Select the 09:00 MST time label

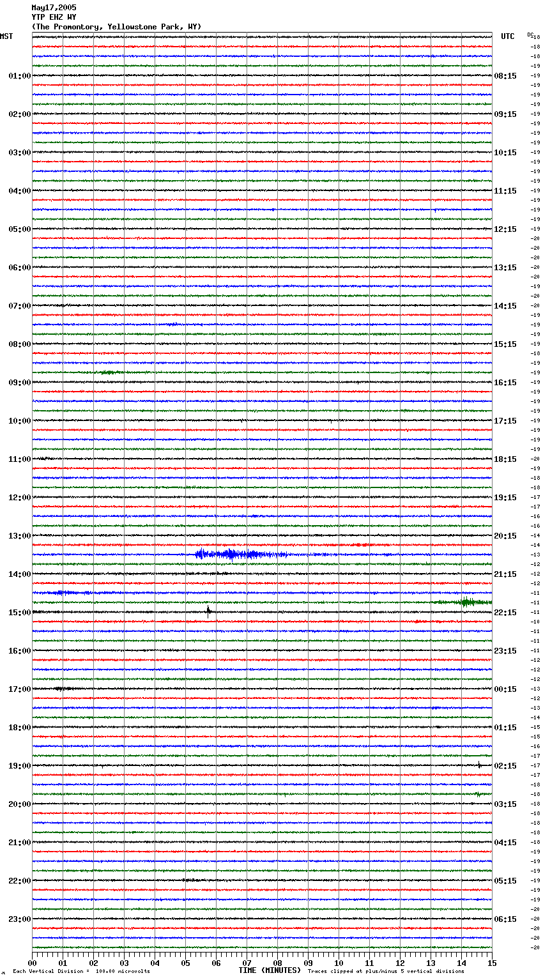click(20, 383)
